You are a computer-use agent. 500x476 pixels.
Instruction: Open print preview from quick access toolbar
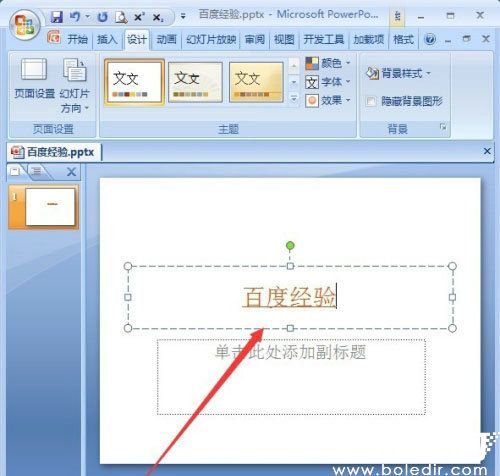point(121,17)
